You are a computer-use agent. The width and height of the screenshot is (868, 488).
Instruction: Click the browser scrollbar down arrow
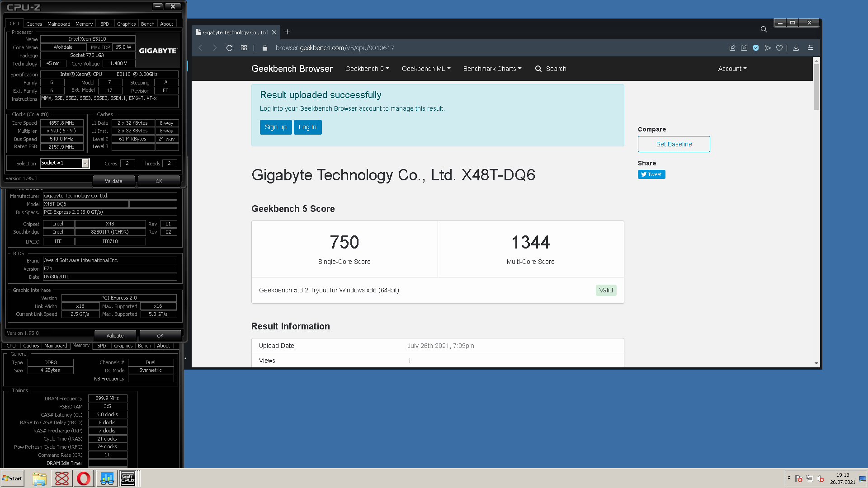816,363
